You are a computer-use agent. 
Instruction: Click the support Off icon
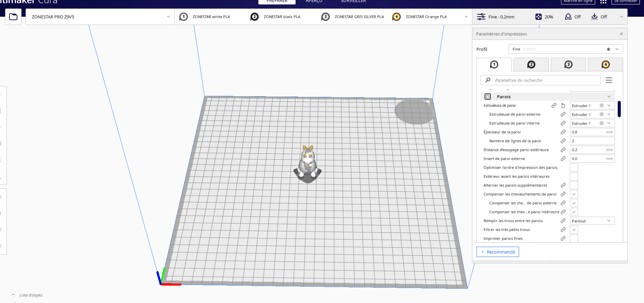tap(568, 17)
